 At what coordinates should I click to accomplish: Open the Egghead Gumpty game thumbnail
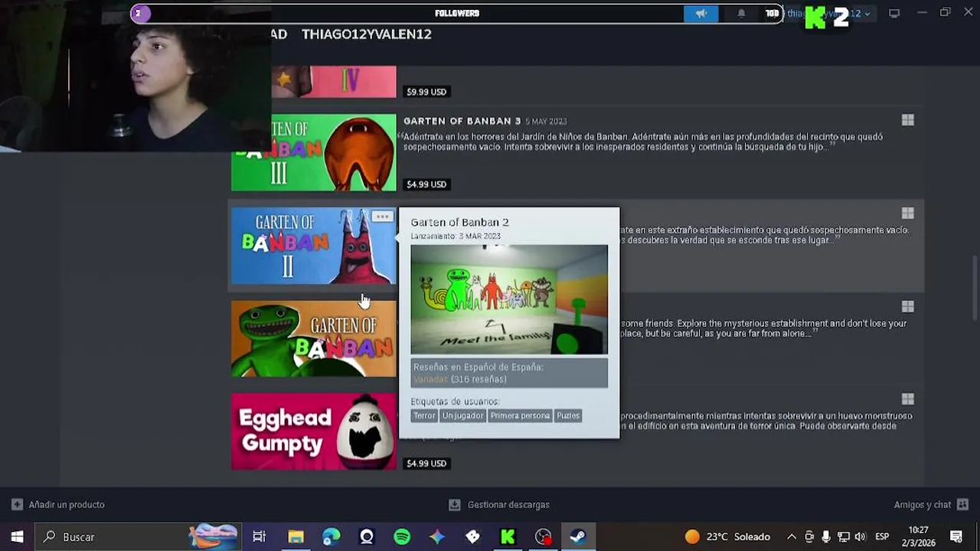click(x=314, y=432)
